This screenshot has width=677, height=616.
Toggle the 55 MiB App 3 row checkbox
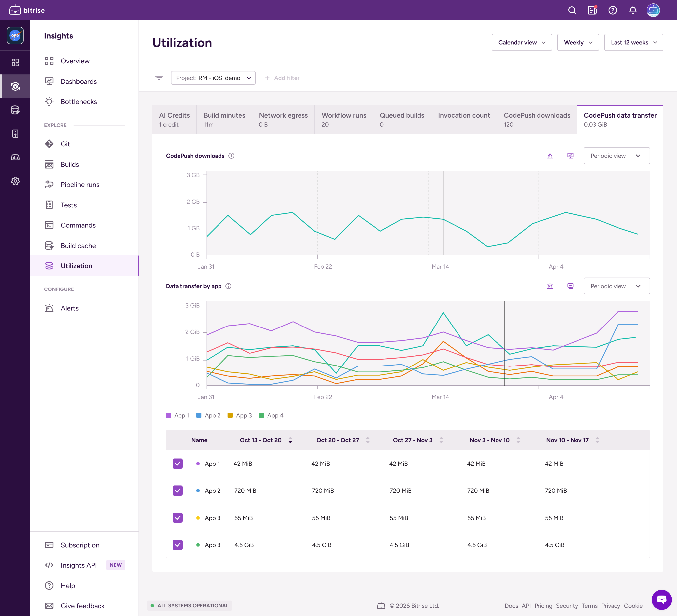[178, 518]
